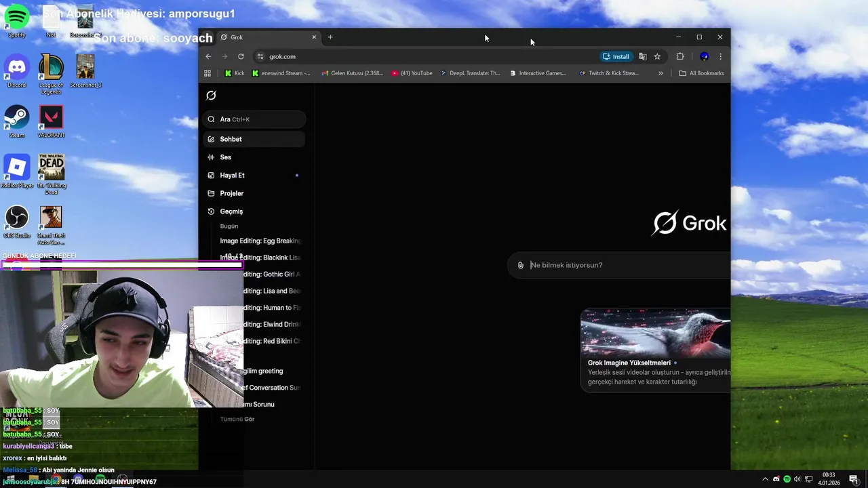Click the translate page icon

point(643,56)
